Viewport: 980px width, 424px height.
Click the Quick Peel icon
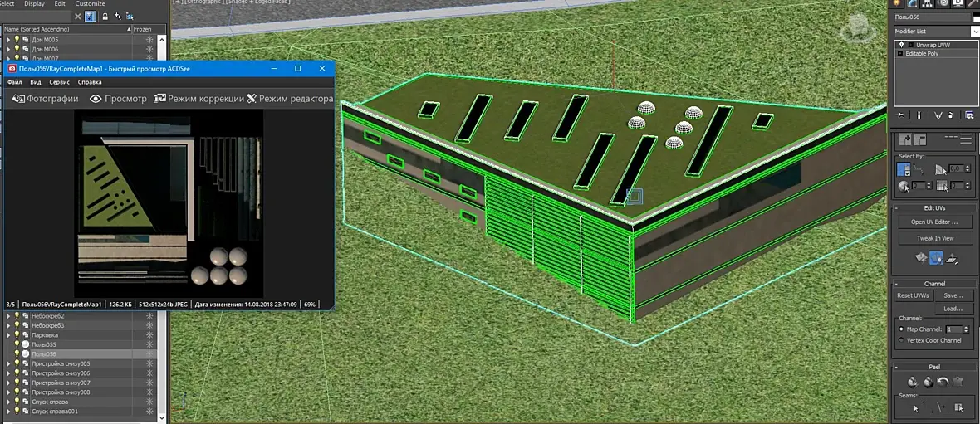coord(913,383)
